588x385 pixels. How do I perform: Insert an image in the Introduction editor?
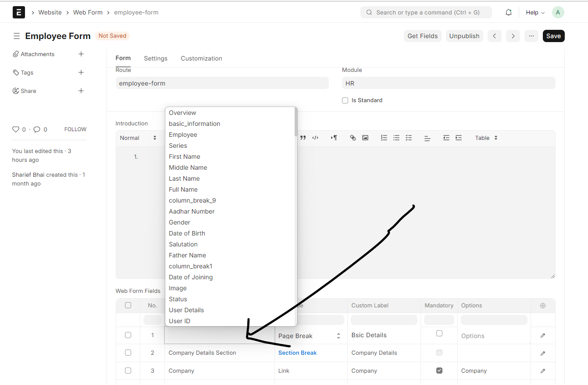(365, 137)
